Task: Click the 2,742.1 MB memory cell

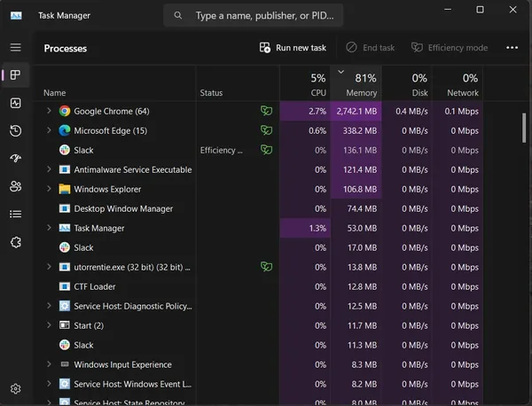Action: point(356,112)
